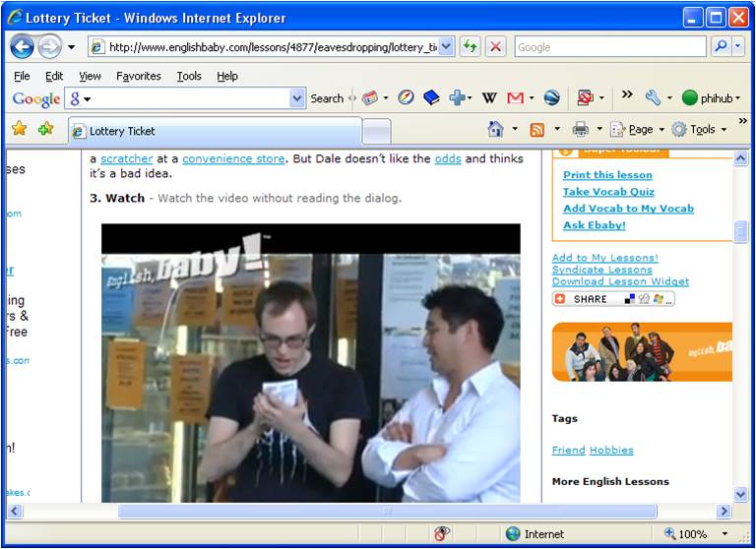This screenshot has height=549, width=756.
Task: Click the Add to Favorites icon
Action: click(45, 129)
